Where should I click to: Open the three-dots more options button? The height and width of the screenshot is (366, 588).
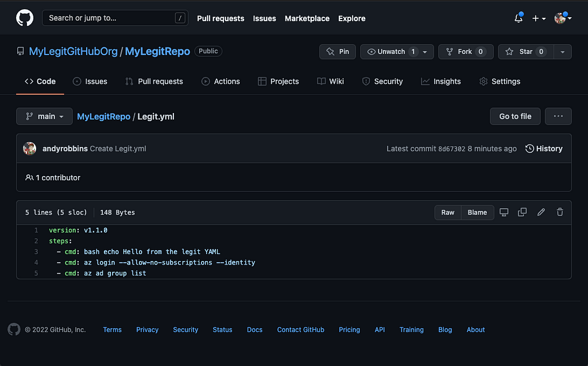pyautogui.click(x=558, y=116)
